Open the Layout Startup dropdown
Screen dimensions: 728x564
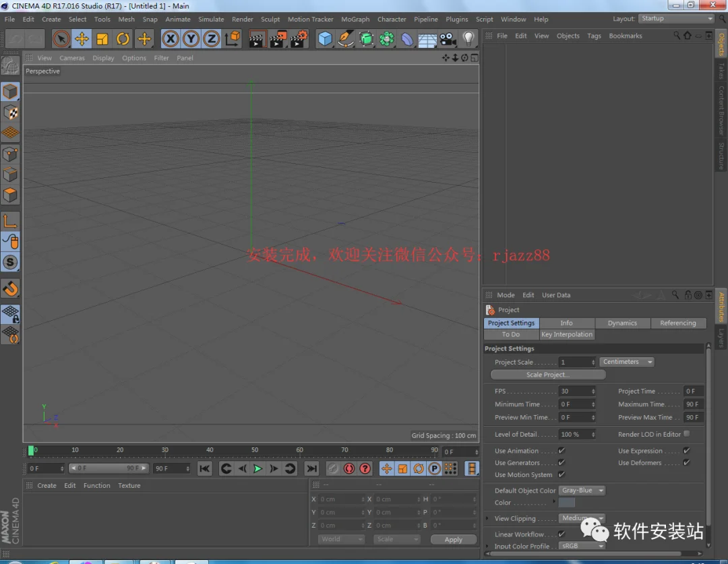(x=676, y=19)
